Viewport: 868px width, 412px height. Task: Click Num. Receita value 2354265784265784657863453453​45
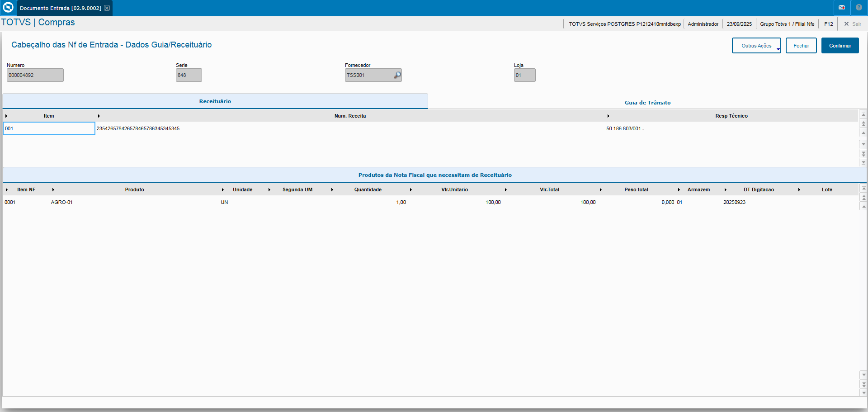coord(138,128)
